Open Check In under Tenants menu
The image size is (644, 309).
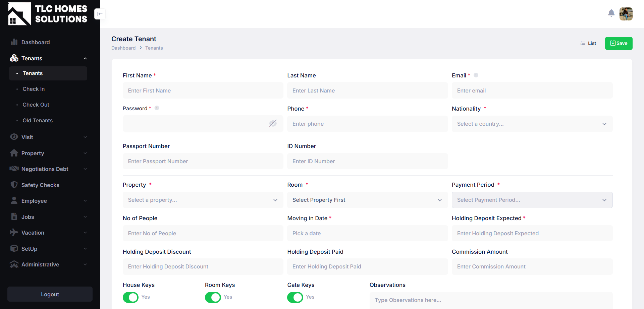point(34,89)
